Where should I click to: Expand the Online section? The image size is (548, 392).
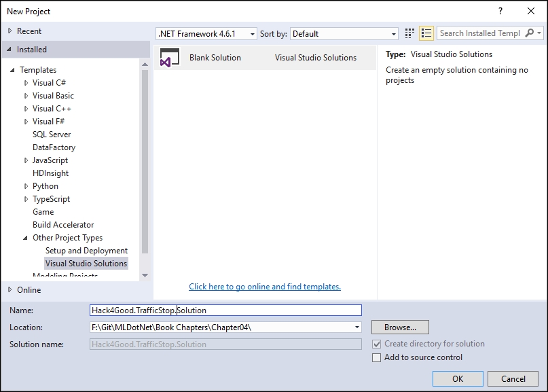click(10, 290)
